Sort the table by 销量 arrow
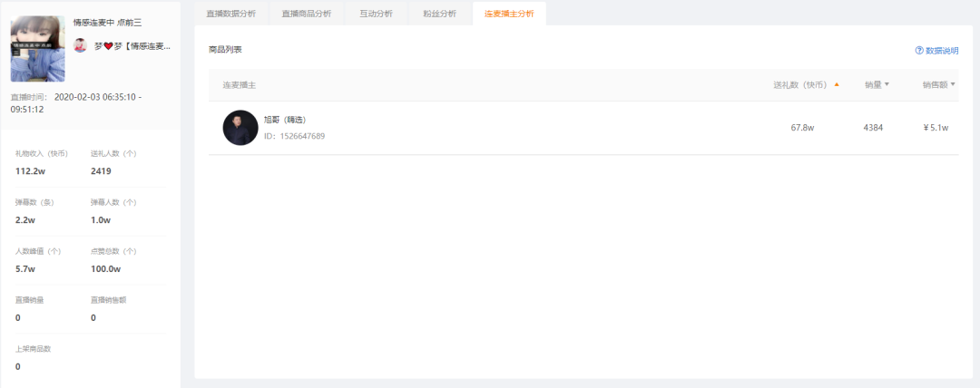This screenshot has height=388, width=980. pyautogui.click(x=887, y=85)
